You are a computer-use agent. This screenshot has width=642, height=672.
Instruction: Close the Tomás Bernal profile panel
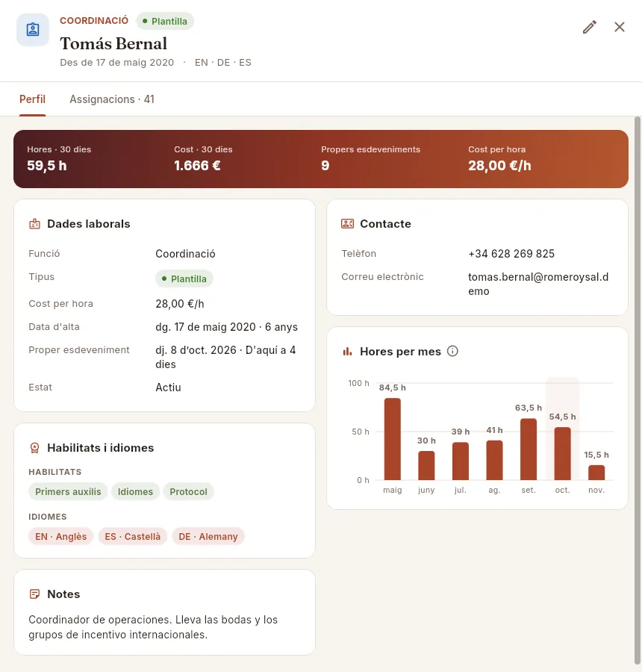point(620,27)
